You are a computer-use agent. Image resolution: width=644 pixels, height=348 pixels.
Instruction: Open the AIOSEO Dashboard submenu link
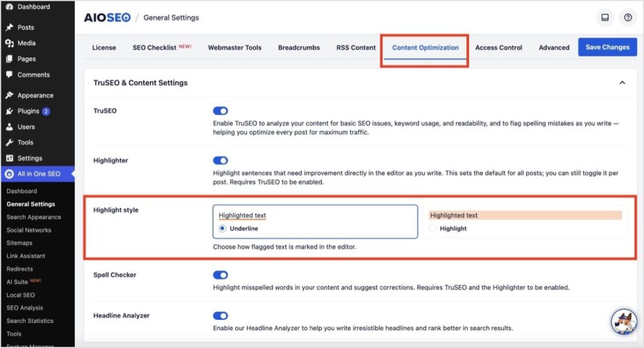[22, 191]
